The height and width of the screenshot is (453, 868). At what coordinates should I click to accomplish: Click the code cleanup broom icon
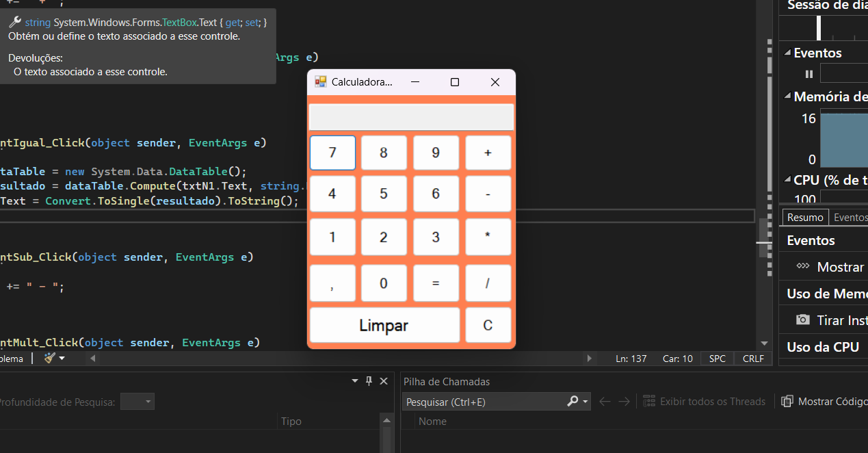click(50, 358)
